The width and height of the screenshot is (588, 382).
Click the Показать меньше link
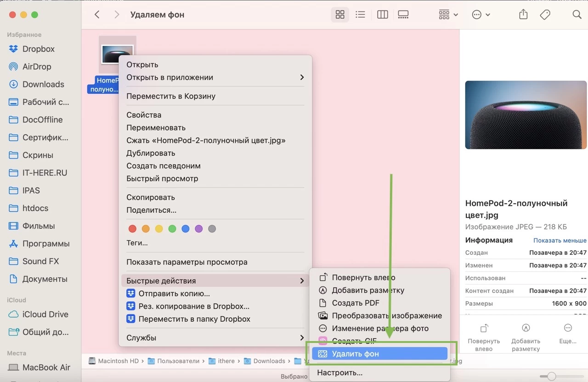(x=560, y=240)
